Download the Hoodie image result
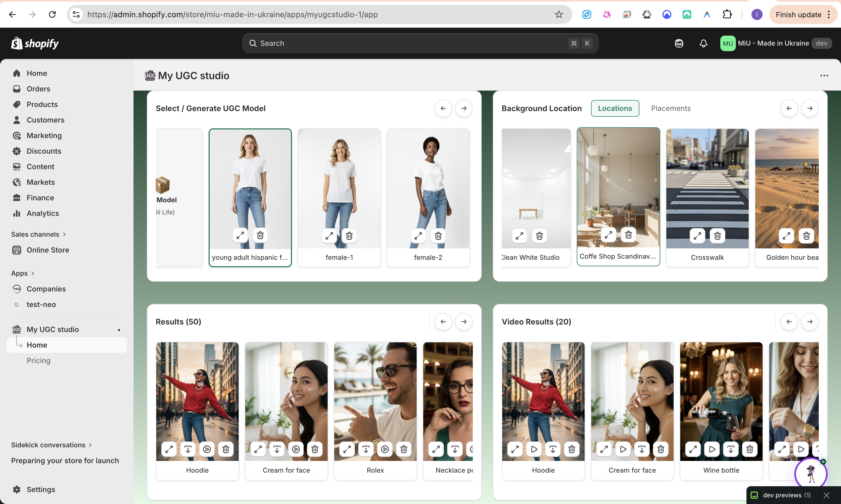Screen dimensions: 841x504 [188, 449]
